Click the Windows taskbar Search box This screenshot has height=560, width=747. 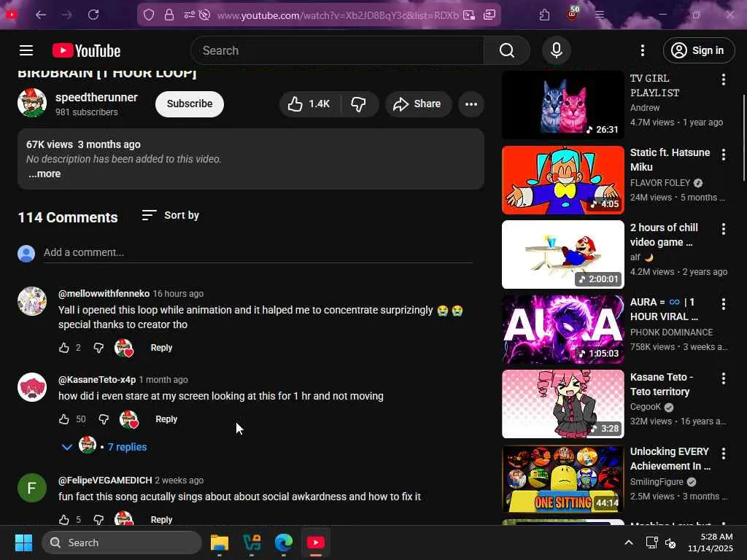[x=122, y=542]
